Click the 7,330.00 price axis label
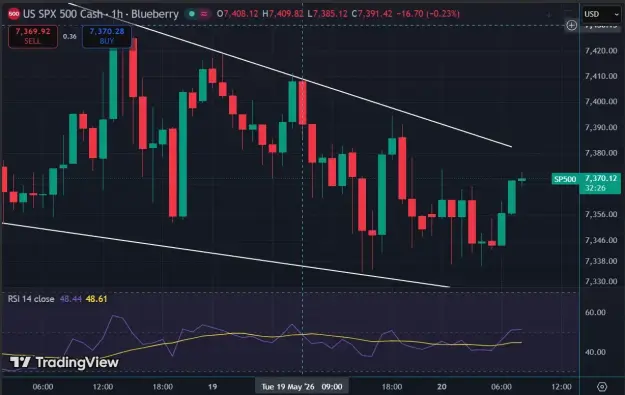 coord(601,281)
